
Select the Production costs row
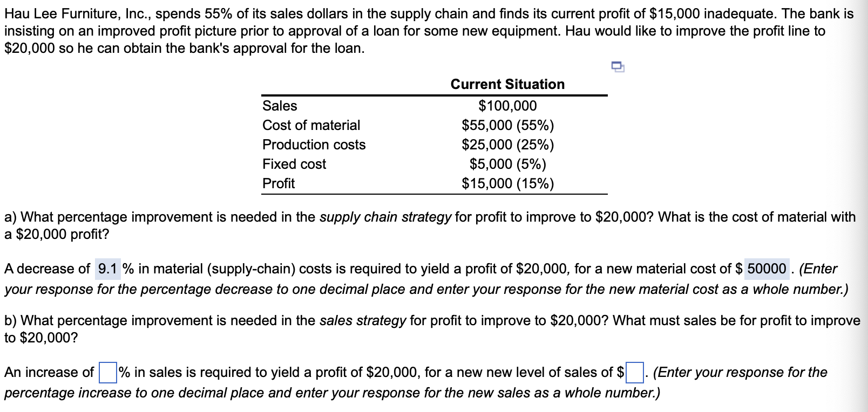click(314, 145)
